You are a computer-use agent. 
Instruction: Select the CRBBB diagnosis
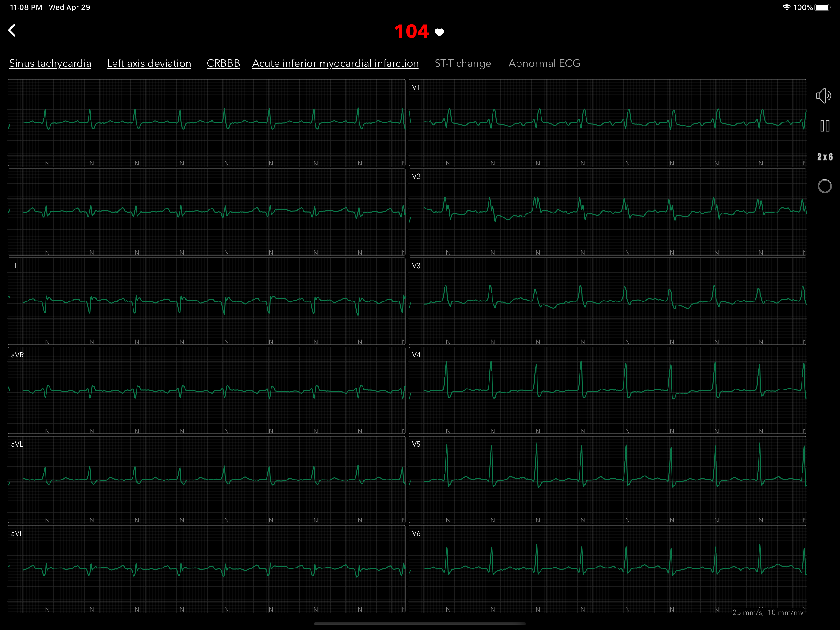pyautogui.click(x=223, y=63)
